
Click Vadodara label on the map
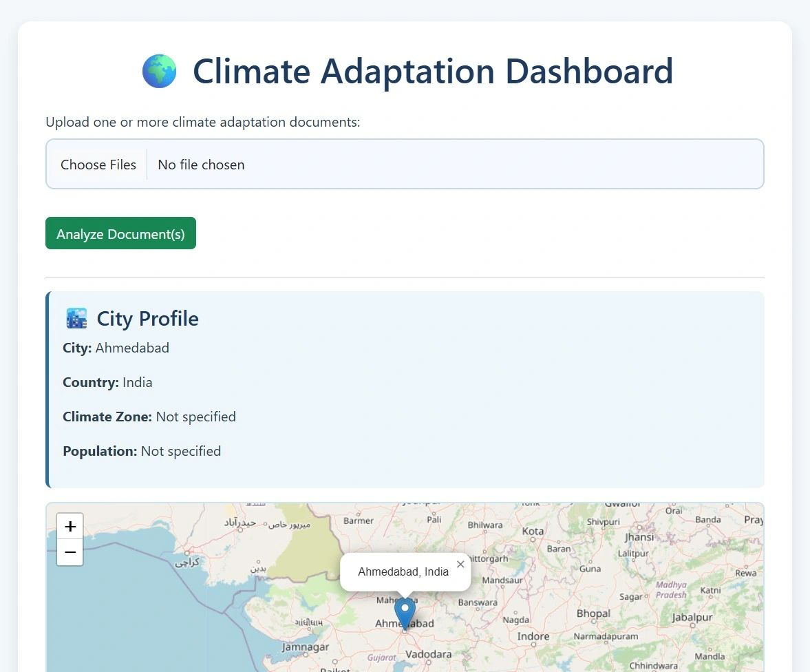tap(428, 654)
